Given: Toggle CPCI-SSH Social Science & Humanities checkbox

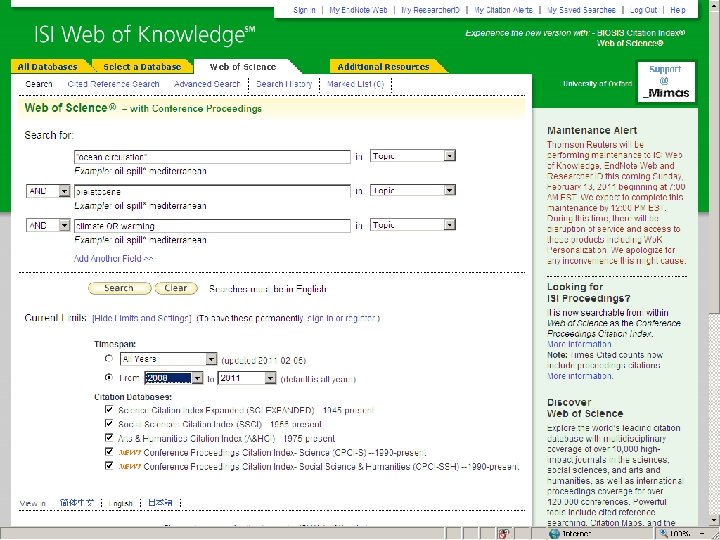Looking at the screenshot, I should pos(109,466).
